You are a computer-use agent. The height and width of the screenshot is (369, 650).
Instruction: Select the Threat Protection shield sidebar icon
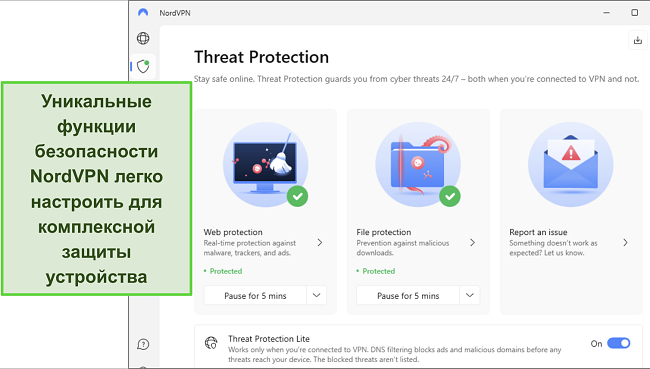click(x=143, y=66)
